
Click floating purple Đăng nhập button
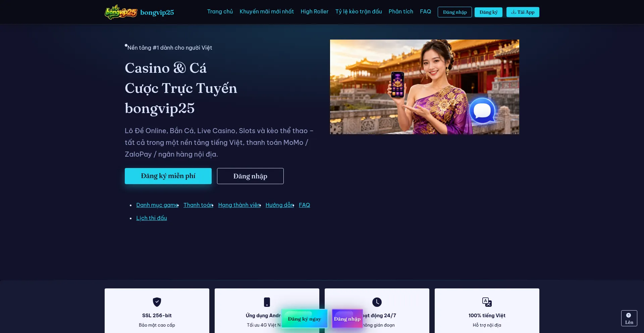tap(347, 319)
